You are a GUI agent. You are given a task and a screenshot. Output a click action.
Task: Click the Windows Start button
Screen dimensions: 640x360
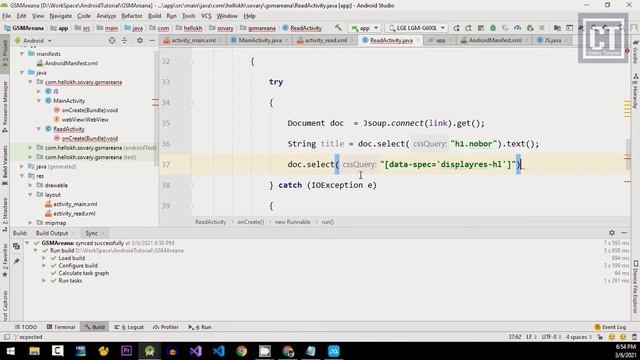click(x=11, y=351)
